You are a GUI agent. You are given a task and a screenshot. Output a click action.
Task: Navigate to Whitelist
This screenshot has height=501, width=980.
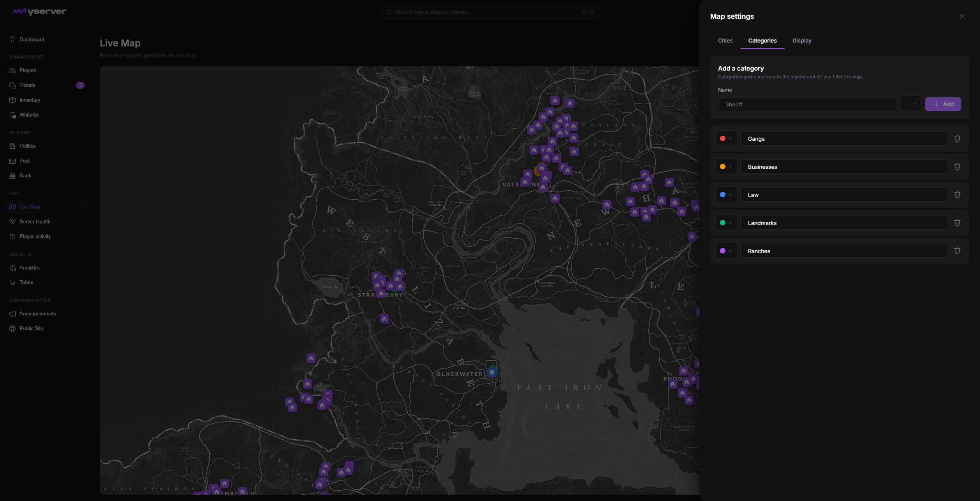47,115
